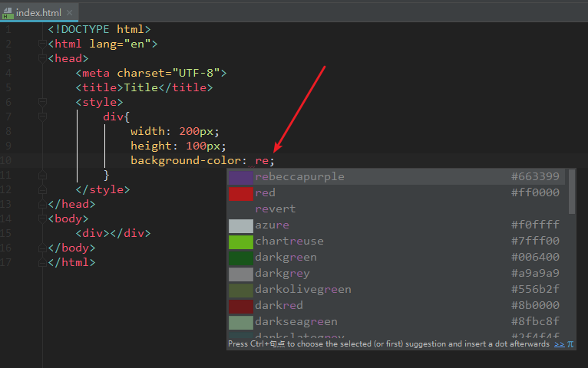Collapse the head tag fold marker on line 3

click(42, 59)
